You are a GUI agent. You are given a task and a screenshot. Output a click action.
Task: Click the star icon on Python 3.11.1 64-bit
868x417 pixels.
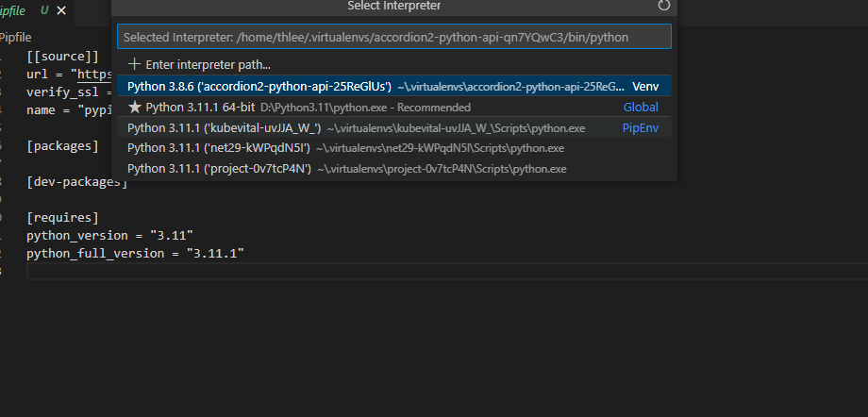click(135, 107)
